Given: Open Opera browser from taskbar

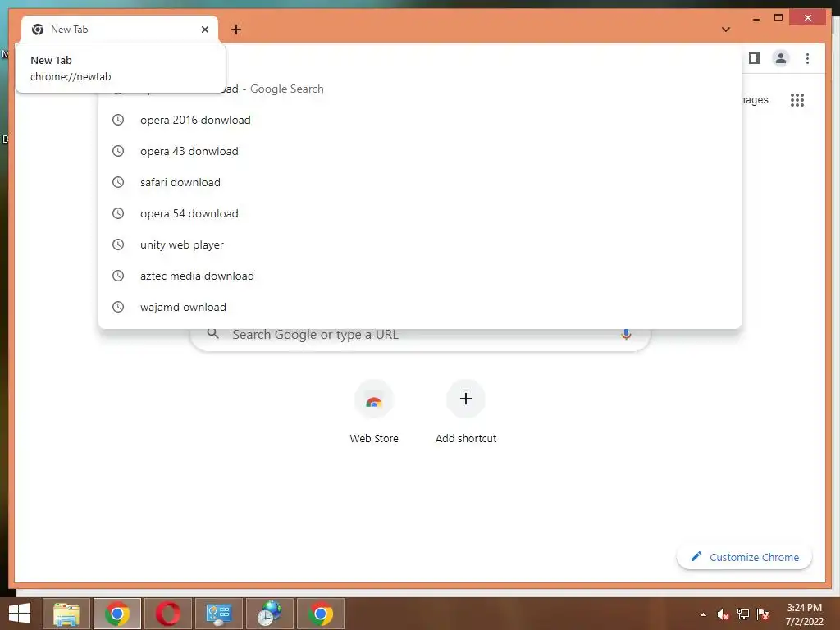Looking at the screenshot, I should [x=168, y=614].
